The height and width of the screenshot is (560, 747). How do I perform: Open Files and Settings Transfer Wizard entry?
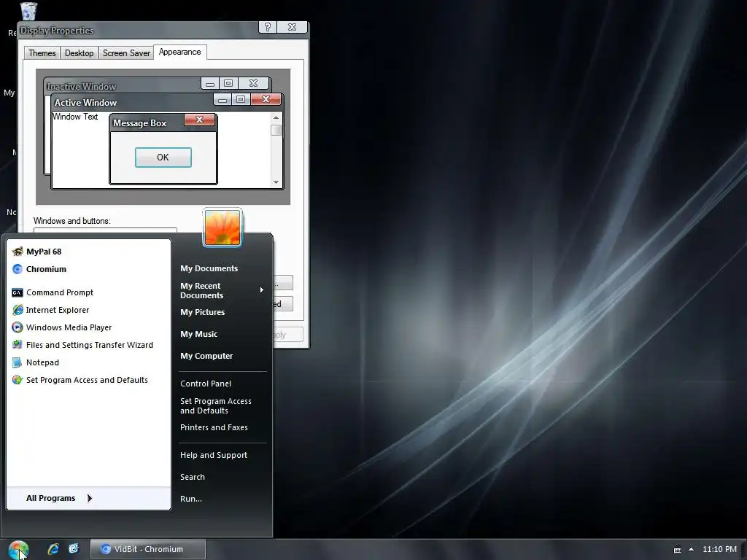88,345
